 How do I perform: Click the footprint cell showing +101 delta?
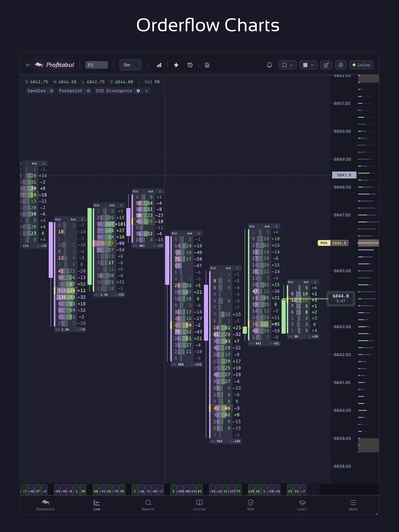click(x=120, y=224)
